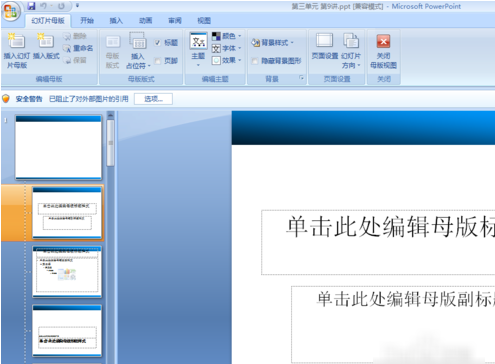The width and height of the screenshot is (495, 364).
Task: Expand quick access toolbar customize arrow
Action: 77,6
